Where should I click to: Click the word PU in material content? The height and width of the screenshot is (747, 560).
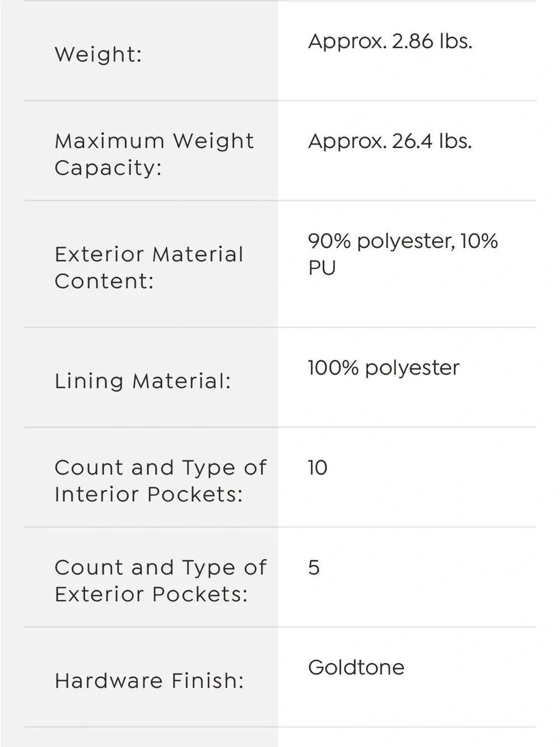(322, 268)
